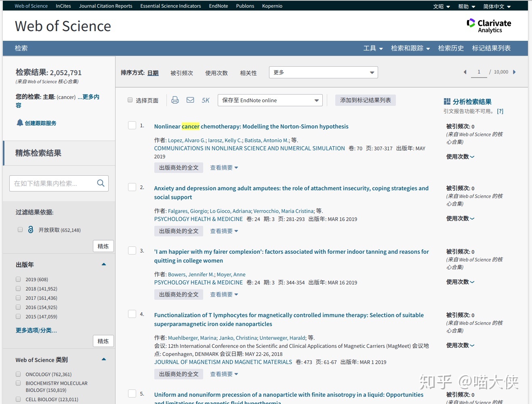Select result 1 checkbox

tap(132, 125)
